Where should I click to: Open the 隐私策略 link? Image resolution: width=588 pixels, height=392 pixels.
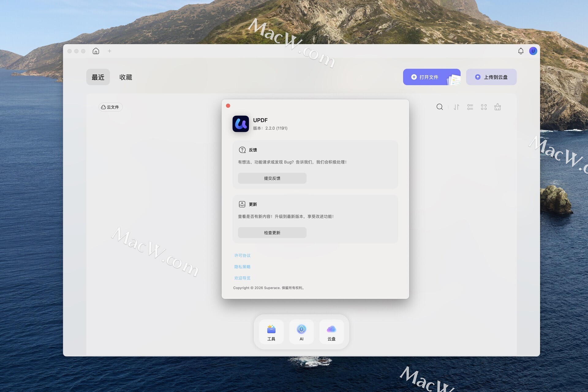pyautogui.click(x=242, y=267)
